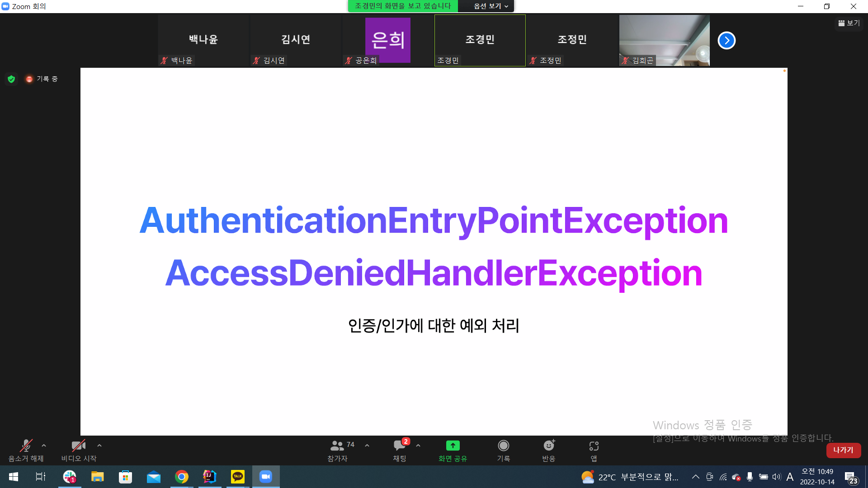Show next participants with the blue arrow
868x488 pixels.
click(x=726, y=41)
